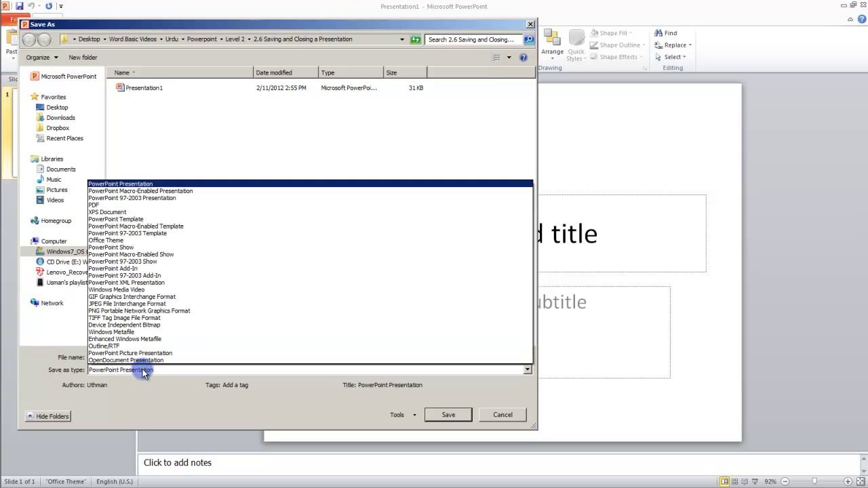Screen dimensions: 868x488
Task: Click the search magnifier icon in Save As
Action: tap(529, 39)
